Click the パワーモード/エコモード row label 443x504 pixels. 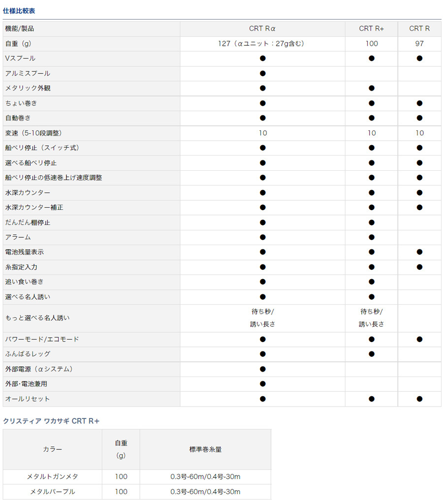(42, 339)
